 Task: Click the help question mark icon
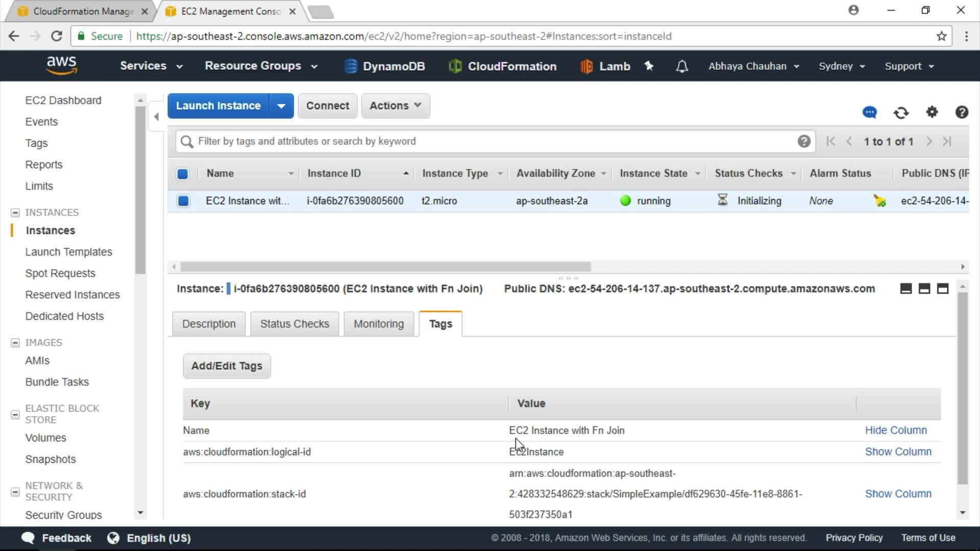[x=962, y=112]
